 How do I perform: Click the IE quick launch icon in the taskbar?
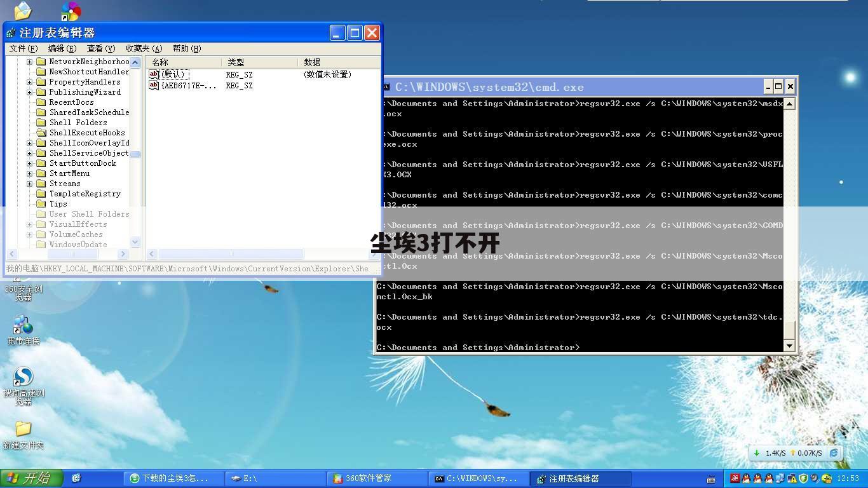click(76, 478)
